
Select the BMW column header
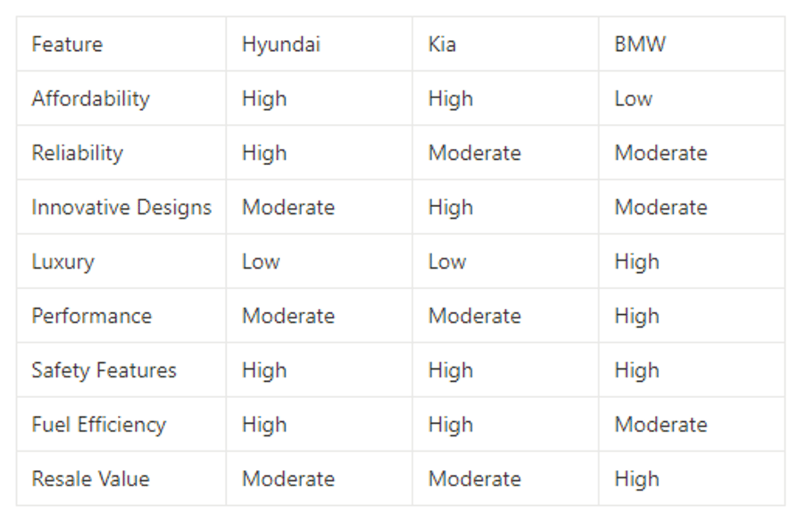pyautogui.click(x=692, y=44)
